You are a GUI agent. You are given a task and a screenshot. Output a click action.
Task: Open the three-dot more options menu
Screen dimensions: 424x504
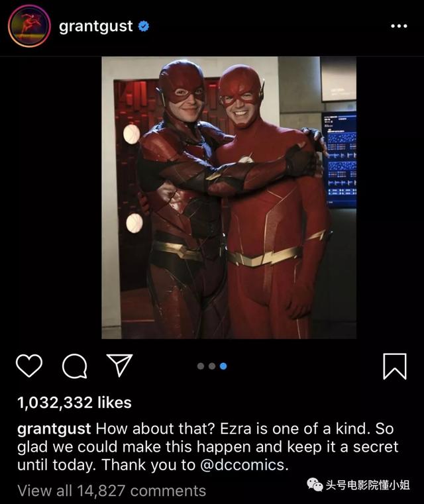tap(399, 26)
